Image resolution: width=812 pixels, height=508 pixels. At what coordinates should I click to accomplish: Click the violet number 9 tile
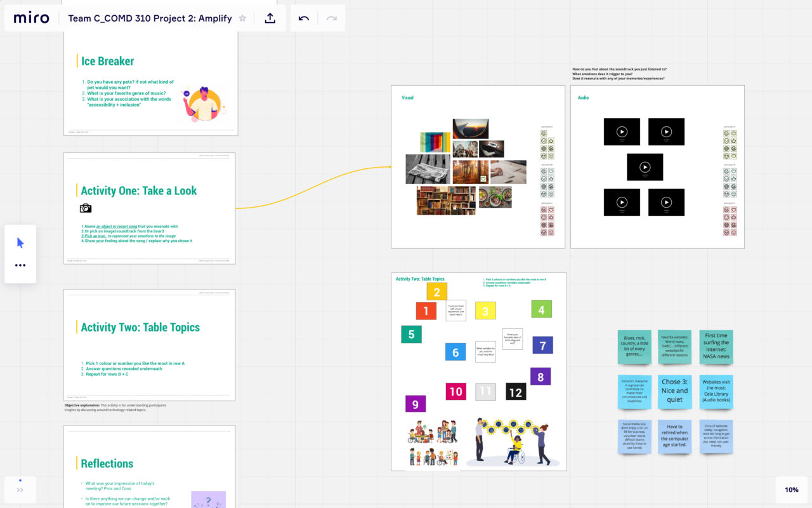pos(416,404)
